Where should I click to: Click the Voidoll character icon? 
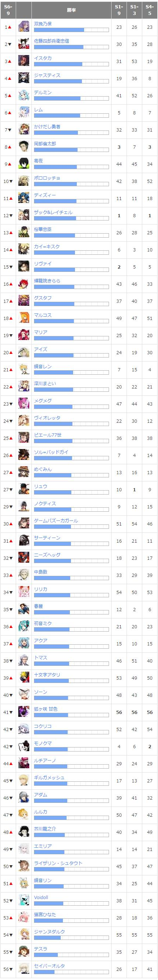click(24, 900)
